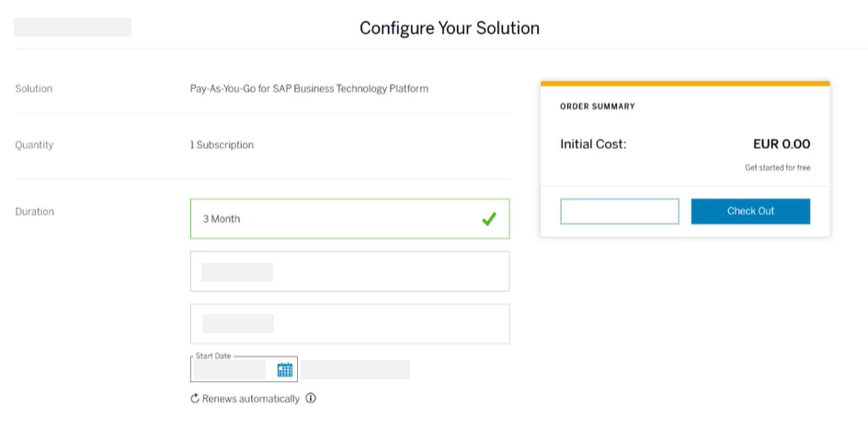
Task: Click the Duration row label
Action: (x=35, y=211)
